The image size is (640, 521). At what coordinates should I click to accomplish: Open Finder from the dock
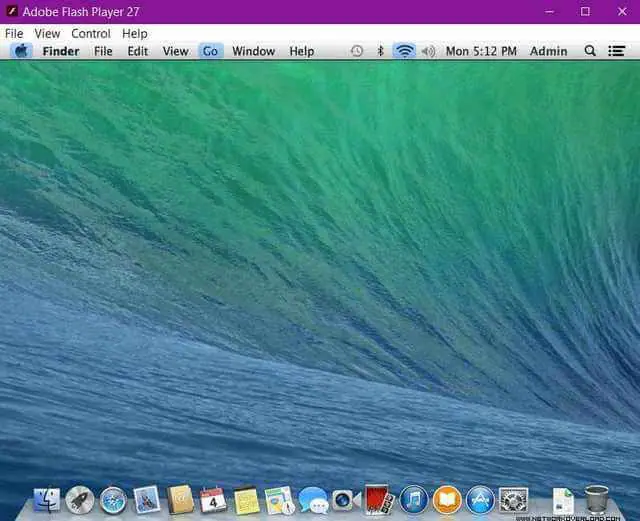click(x=46, y=500)
